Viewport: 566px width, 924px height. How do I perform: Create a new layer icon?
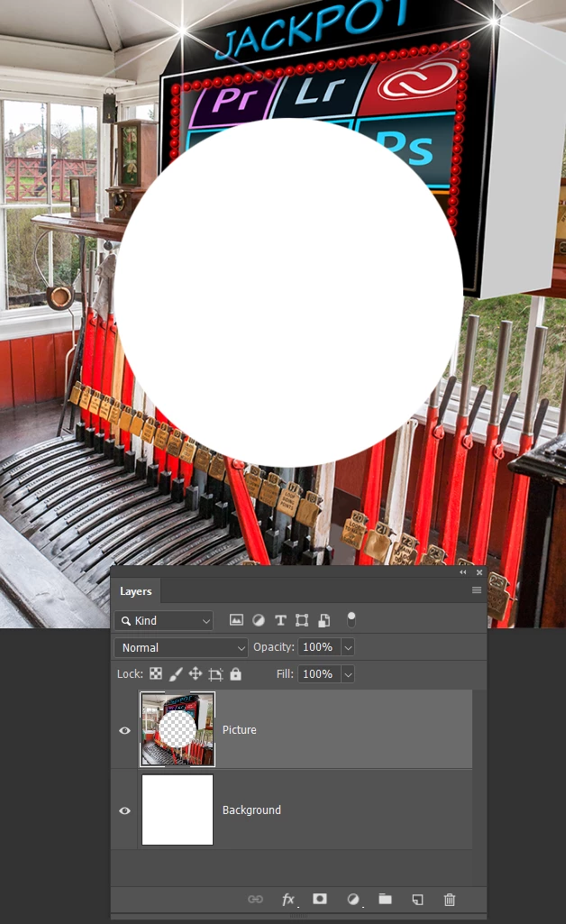point(417,900)
